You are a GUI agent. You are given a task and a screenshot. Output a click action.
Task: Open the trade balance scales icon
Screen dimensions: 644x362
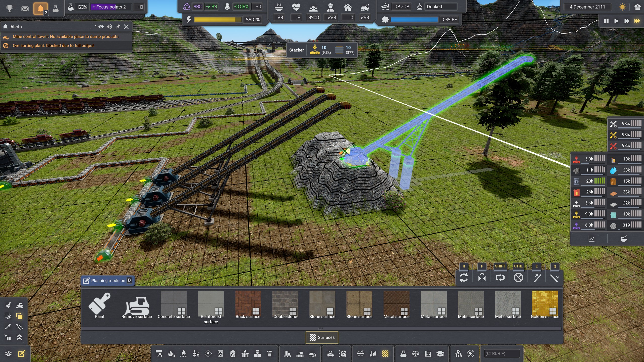pos(416,354)
